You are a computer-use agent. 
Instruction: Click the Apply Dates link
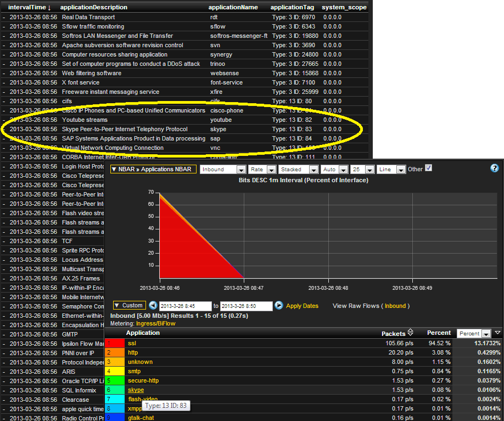tap(302, 306)
